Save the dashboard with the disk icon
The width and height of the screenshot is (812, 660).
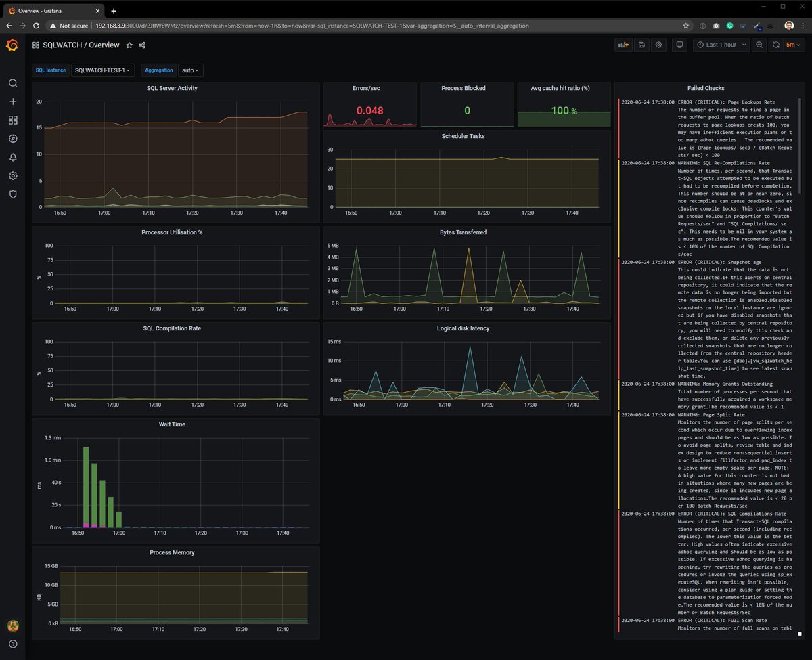[x=641, y=45]
